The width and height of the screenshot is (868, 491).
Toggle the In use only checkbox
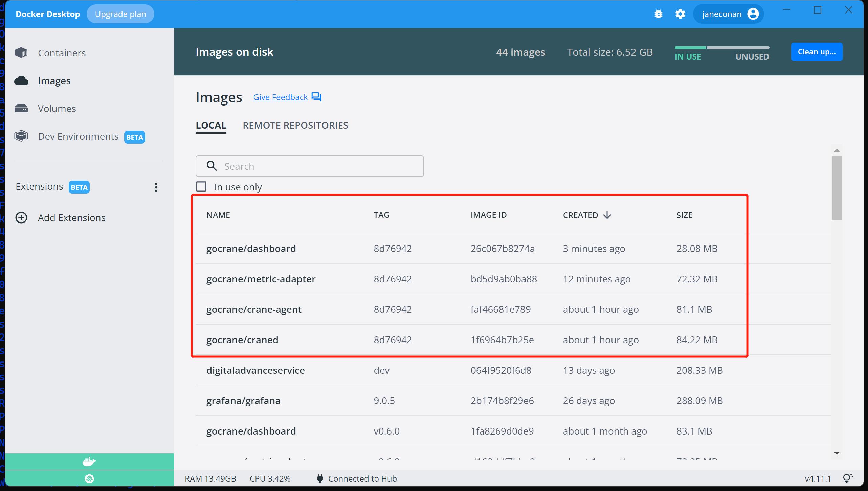[x=201, y=187]
